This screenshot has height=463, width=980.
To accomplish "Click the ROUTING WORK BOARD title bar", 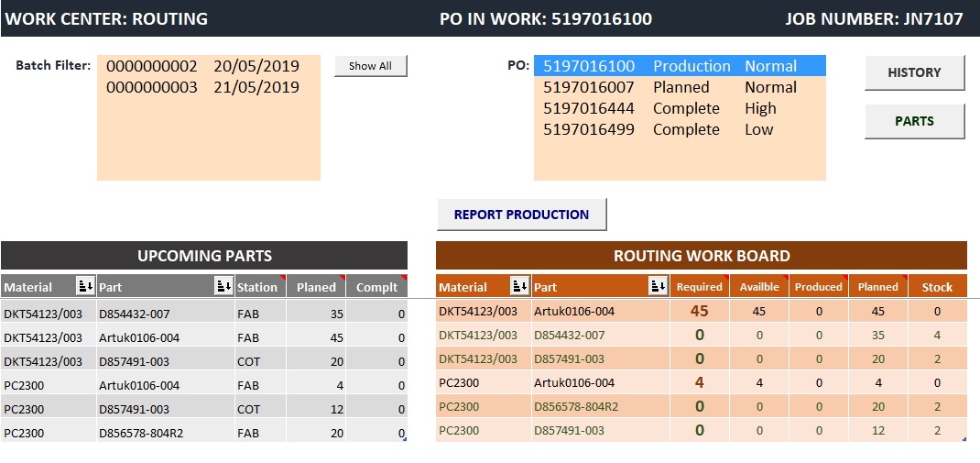I will (x=702, y=256).
